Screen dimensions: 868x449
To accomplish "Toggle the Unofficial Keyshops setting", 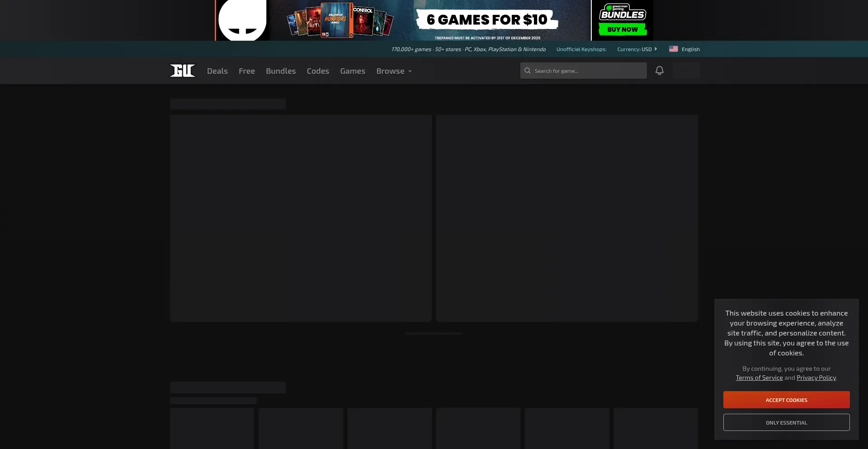I will click(x=581, y=49).
